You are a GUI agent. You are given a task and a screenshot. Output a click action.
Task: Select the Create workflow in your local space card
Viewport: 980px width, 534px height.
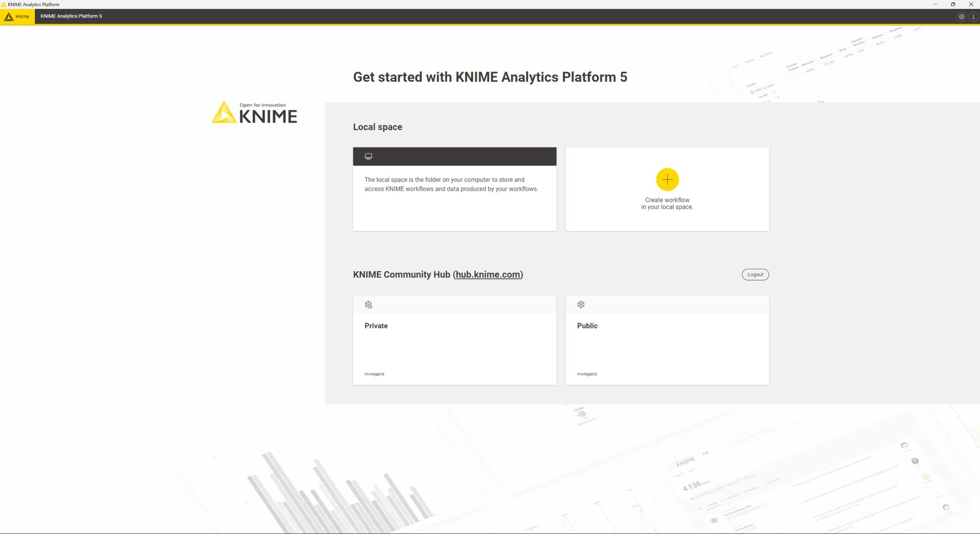pos(667,189)
